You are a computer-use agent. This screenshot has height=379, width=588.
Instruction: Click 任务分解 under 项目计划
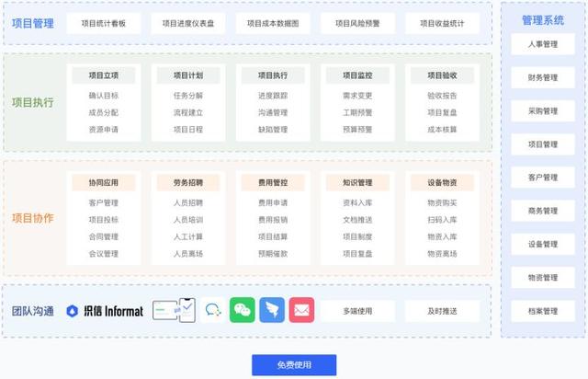(188, 96)
